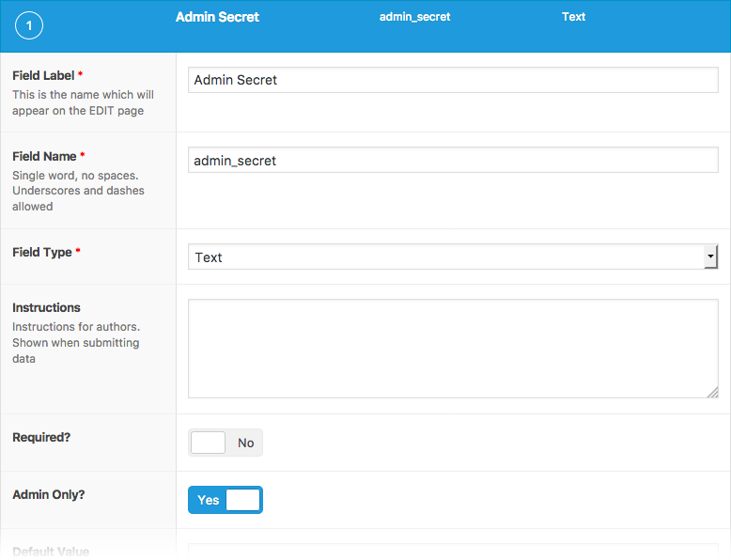731x560 pixels.
Task: Click the Instructions row label
Action: click(46, 307)
